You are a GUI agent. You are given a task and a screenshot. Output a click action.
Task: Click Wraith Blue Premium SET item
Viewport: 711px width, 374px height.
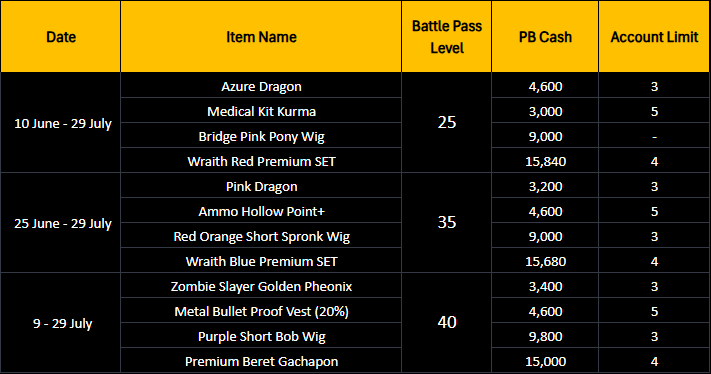261,261
